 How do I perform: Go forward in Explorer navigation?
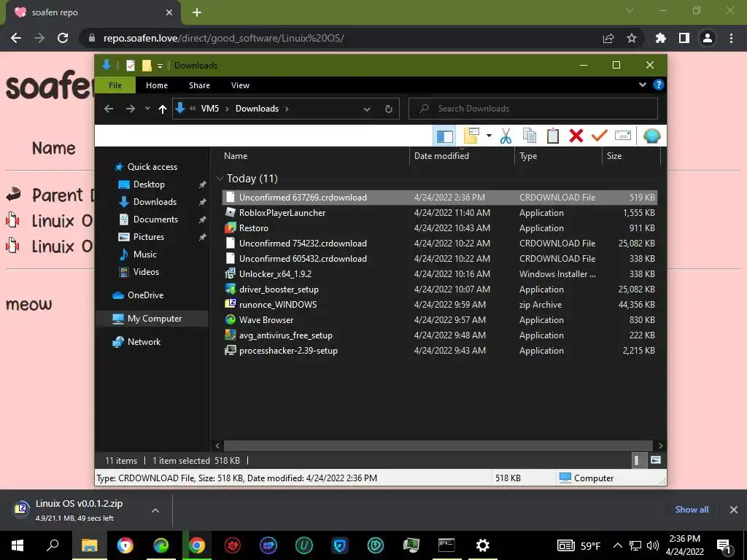pos(130,109)
